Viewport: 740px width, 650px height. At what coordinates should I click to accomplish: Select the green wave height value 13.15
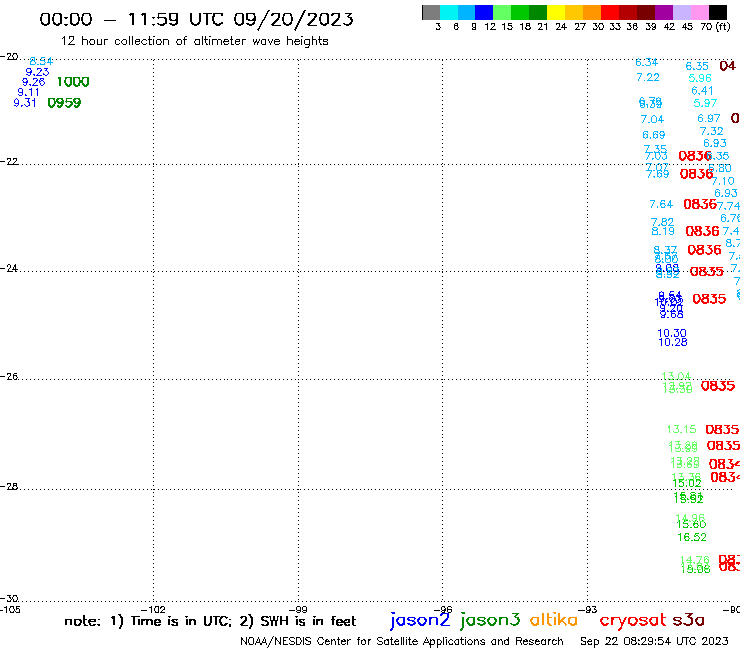[681, 429]
